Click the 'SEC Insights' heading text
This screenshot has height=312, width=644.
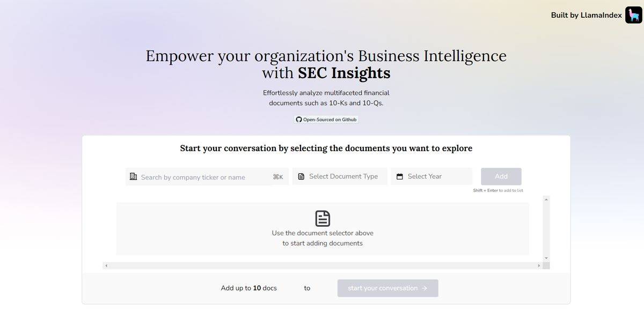click(x=344, y=72)
